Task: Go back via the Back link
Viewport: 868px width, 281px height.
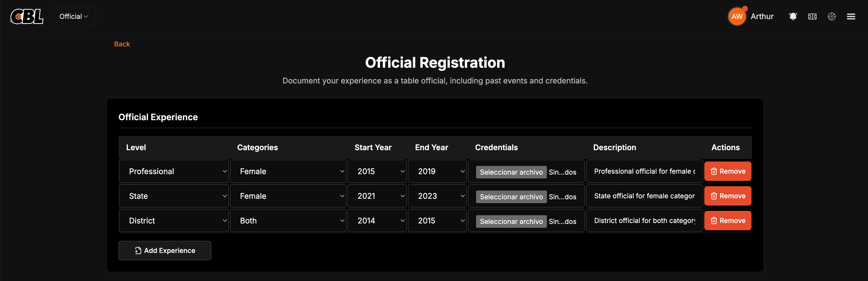Action: click(122, 44)
